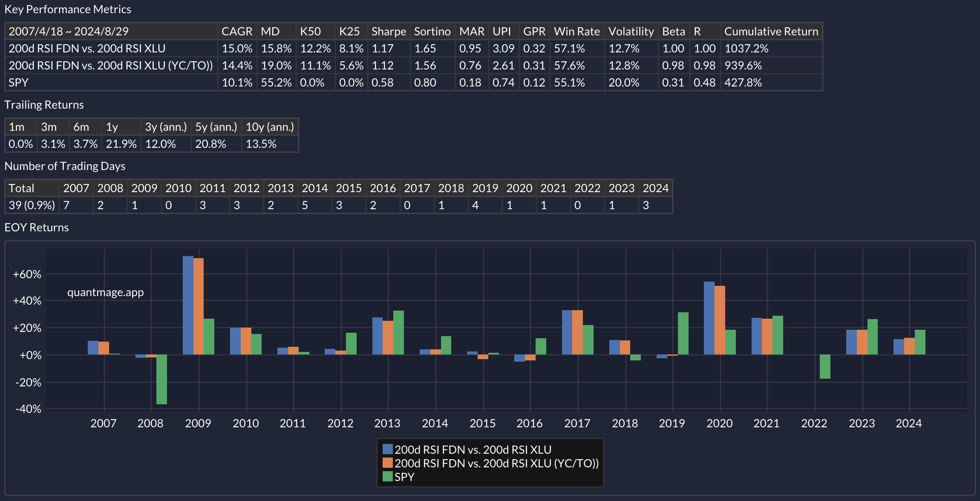Image resolution: width=980 pixels, height=501 pixels.
Task: Click the 2020 orange bar in chart
Action: 720,320
